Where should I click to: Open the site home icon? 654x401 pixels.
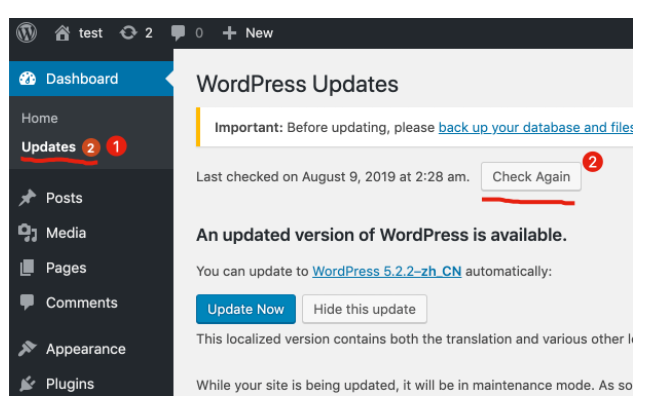63,33
